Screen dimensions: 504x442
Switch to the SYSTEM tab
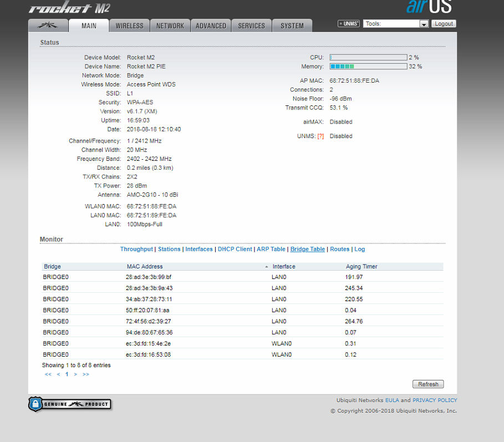coord(292,26)
